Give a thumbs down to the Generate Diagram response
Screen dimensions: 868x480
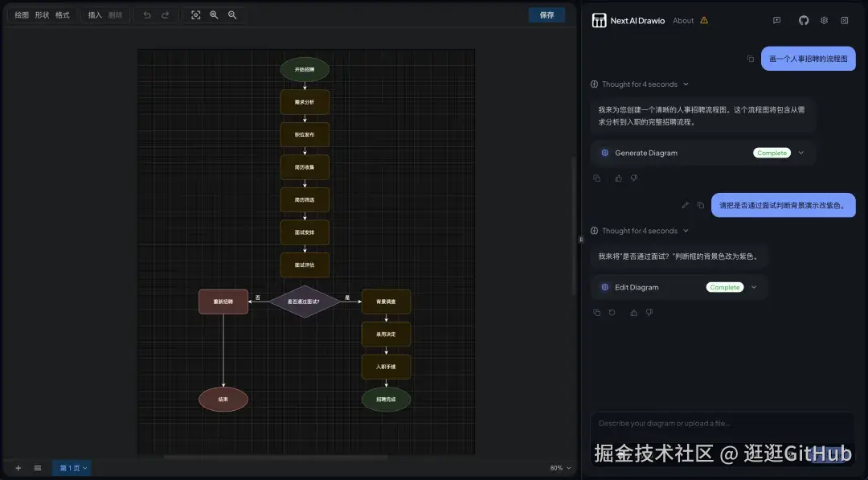click(634, 178)
